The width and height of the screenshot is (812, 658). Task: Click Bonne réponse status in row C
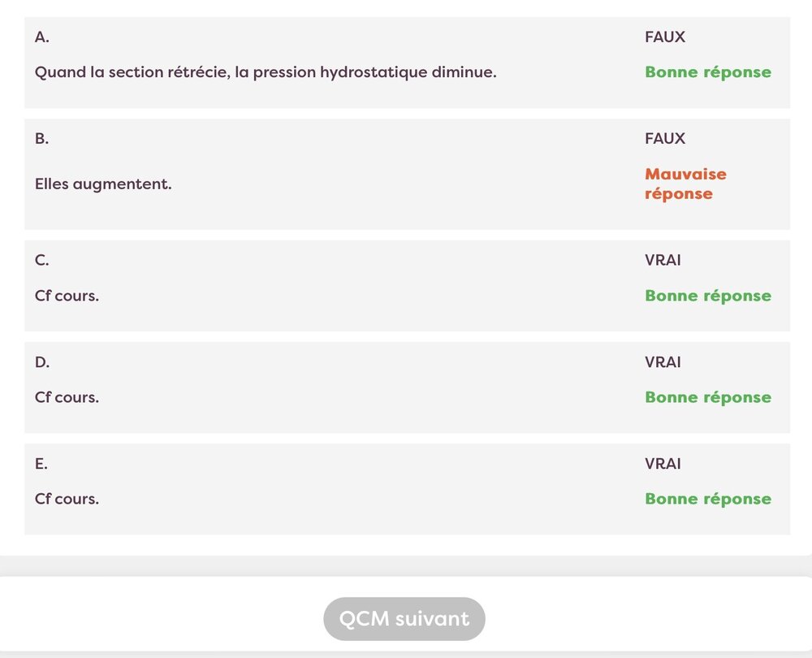pos(708,296)
